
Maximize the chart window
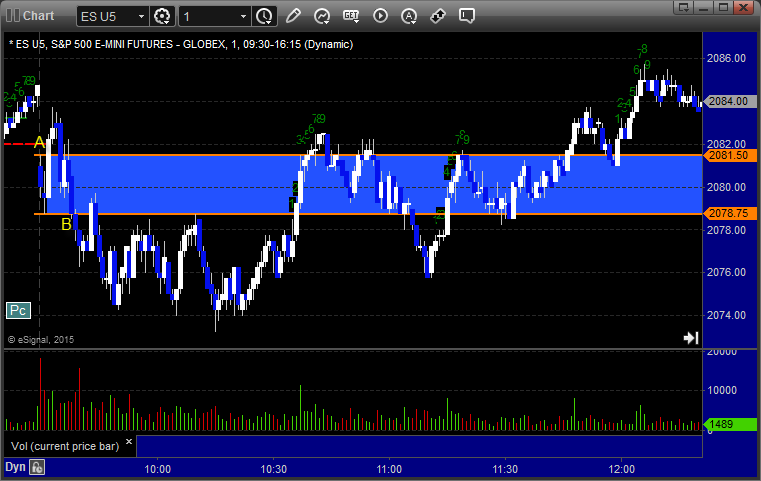click(723, 7)
